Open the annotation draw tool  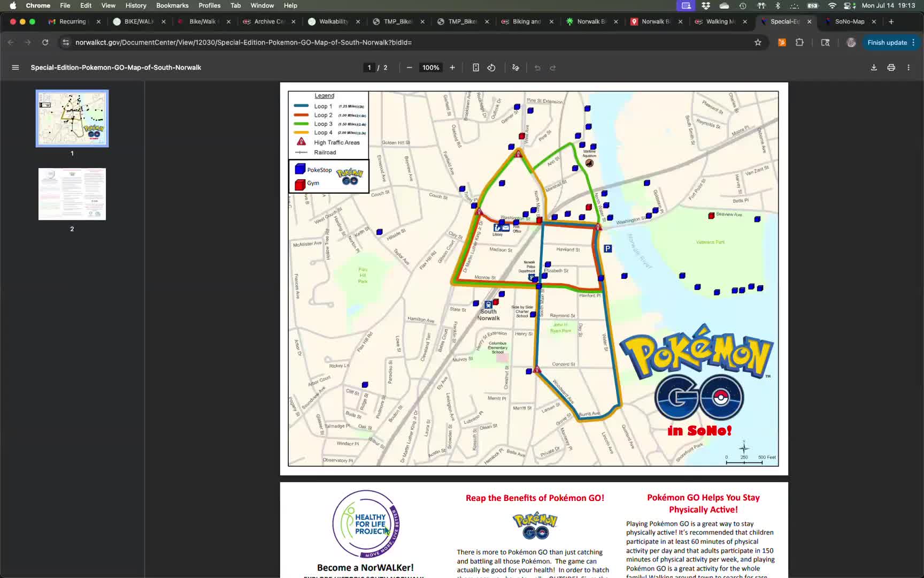[515, 67]
